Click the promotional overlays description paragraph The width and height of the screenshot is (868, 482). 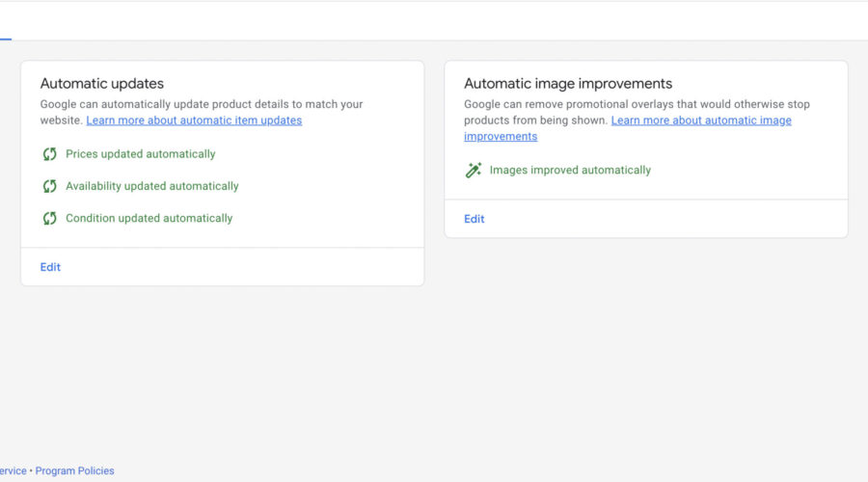pos(637,104)
